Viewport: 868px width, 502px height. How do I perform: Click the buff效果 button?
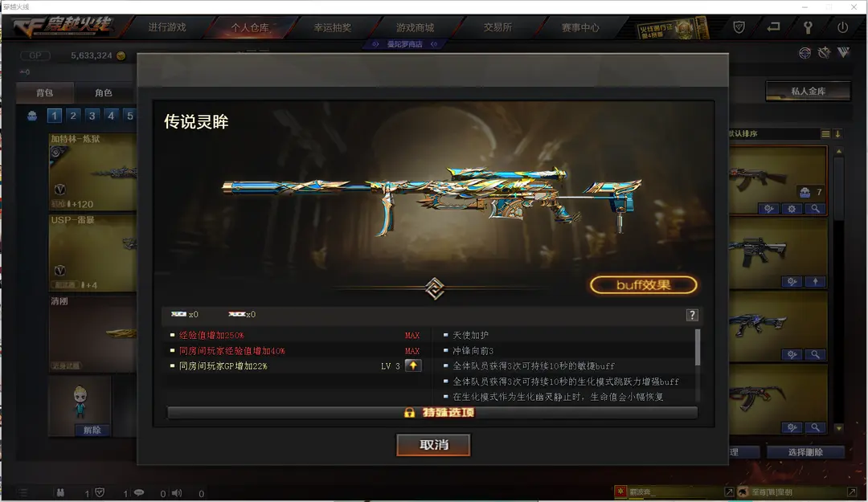tap(643, 285)
